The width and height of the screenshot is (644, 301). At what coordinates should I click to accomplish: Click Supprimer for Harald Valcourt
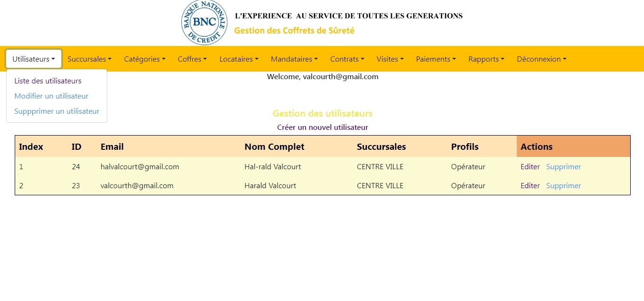[x=563, y=186]
